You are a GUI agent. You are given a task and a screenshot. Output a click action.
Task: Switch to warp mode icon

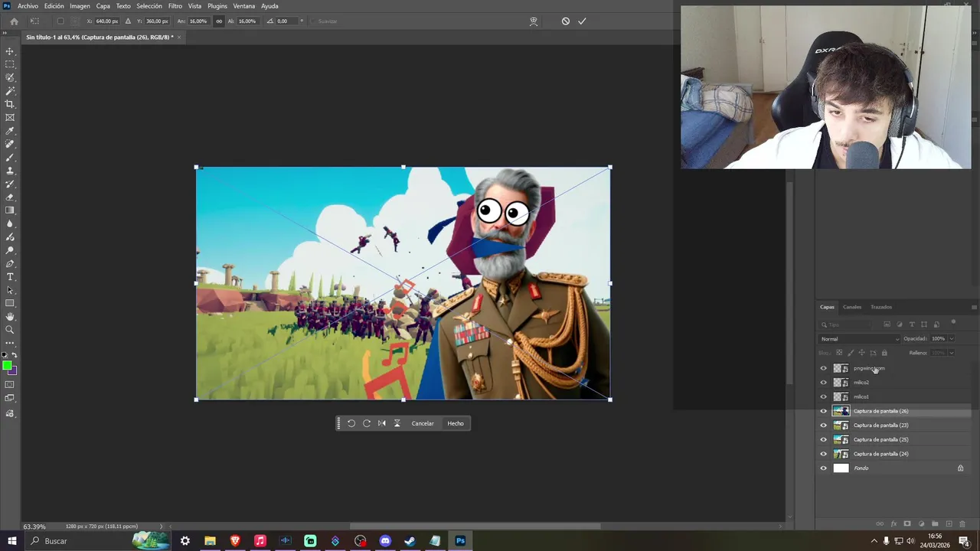coord(534,21)
